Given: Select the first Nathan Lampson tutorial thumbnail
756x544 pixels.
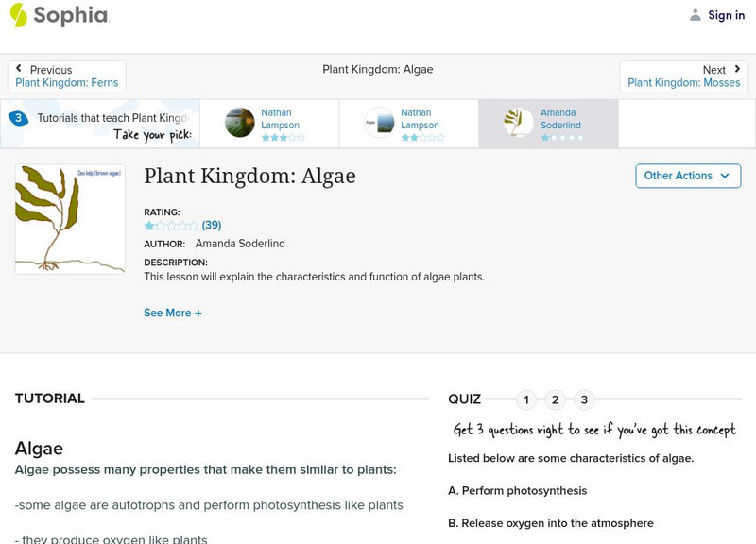Looking at the screenshot, I should point(238,122).
